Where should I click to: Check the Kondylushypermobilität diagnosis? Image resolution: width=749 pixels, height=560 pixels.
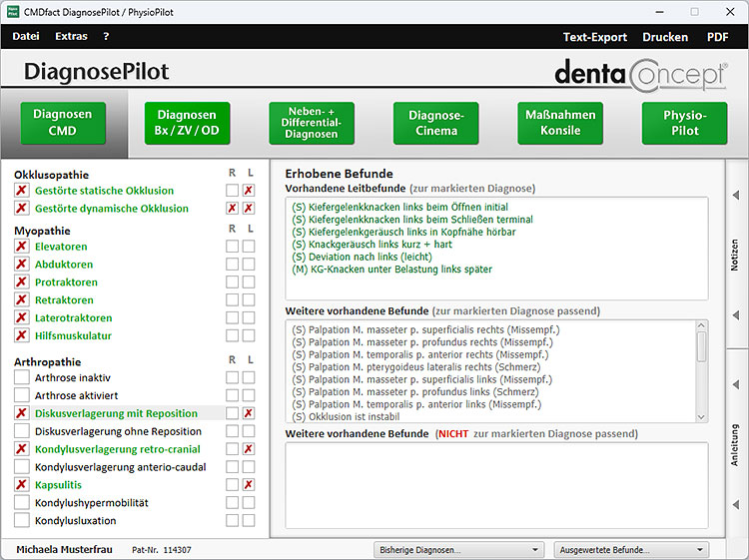[x=21, y=502]
